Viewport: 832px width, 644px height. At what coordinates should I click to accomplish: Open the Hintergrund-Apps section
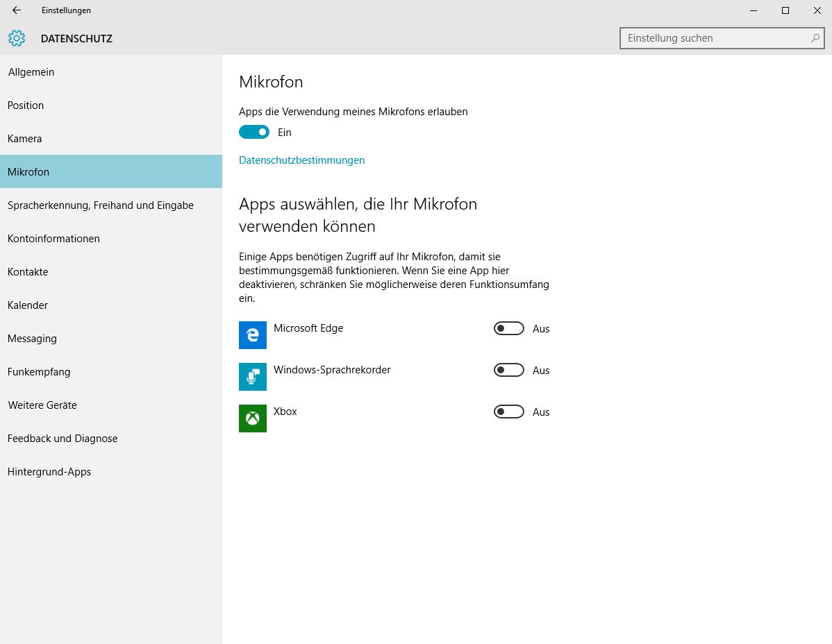click(111, 472)
